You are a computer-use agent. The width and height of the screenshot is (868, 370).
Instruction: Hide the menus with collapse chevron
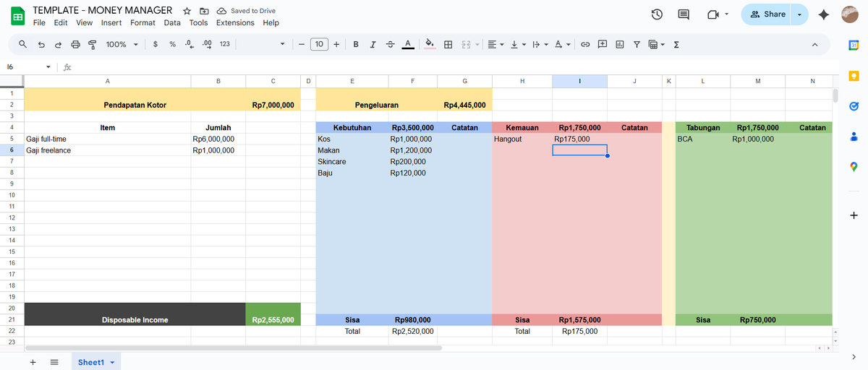(x=814, y=44)
